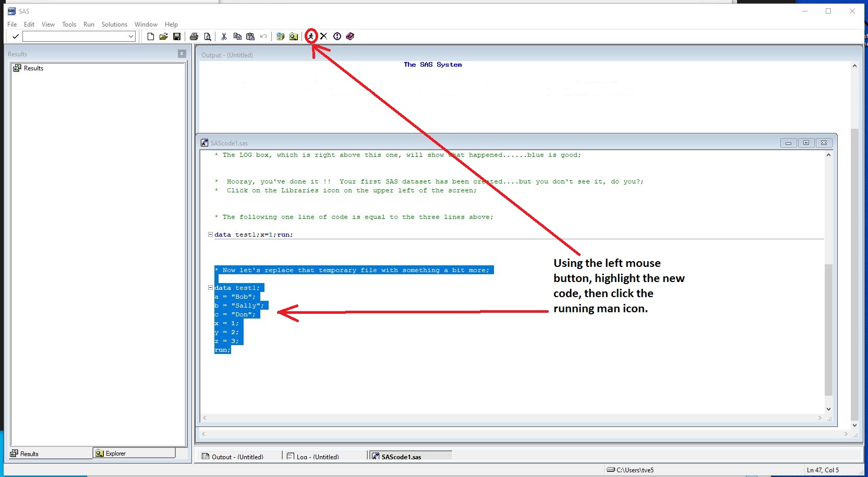This screenshot has width=868, height=477.
Task: Click the Cut scissors icon
Action: (x=224, y=36)
